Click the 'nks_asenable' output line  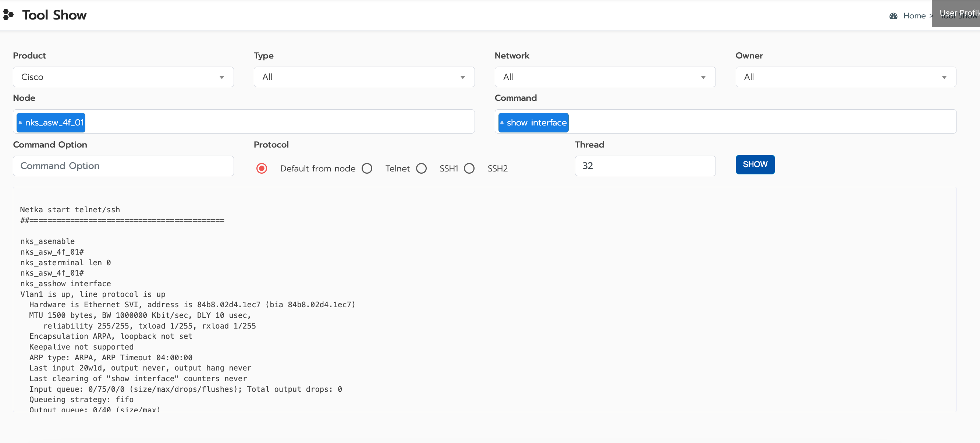point(47,241)
